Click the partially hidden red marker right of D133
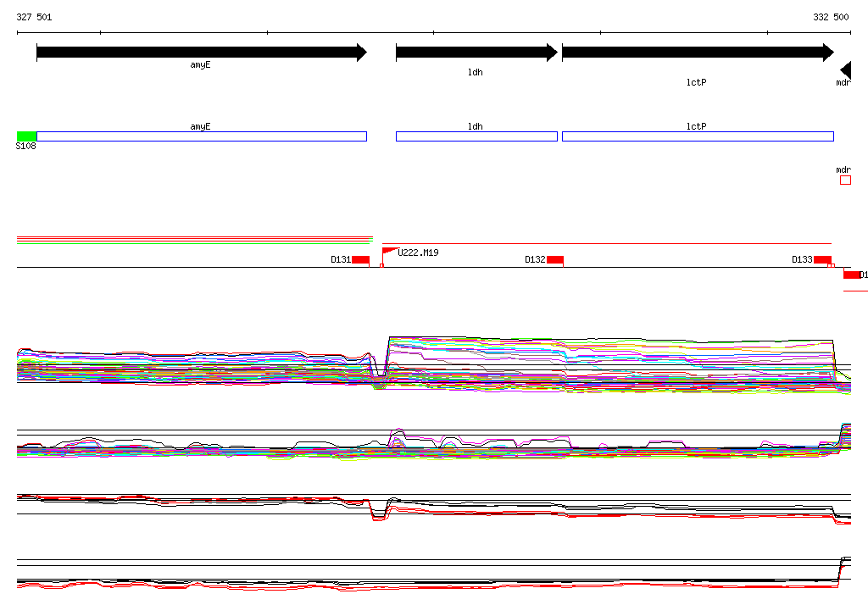The height and width of the screenshot is (605, 868). pyautogui.click(x=852, y=275)
